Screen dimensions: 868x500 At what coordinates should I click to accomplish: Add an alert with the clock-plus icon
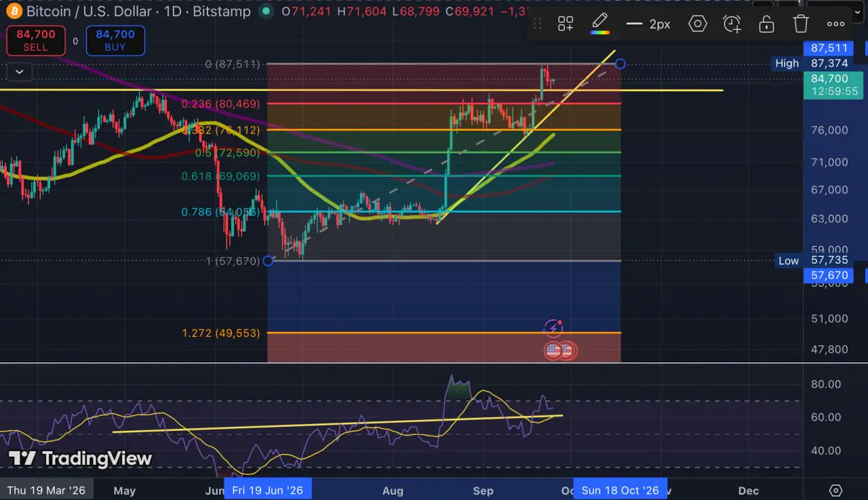732,24
